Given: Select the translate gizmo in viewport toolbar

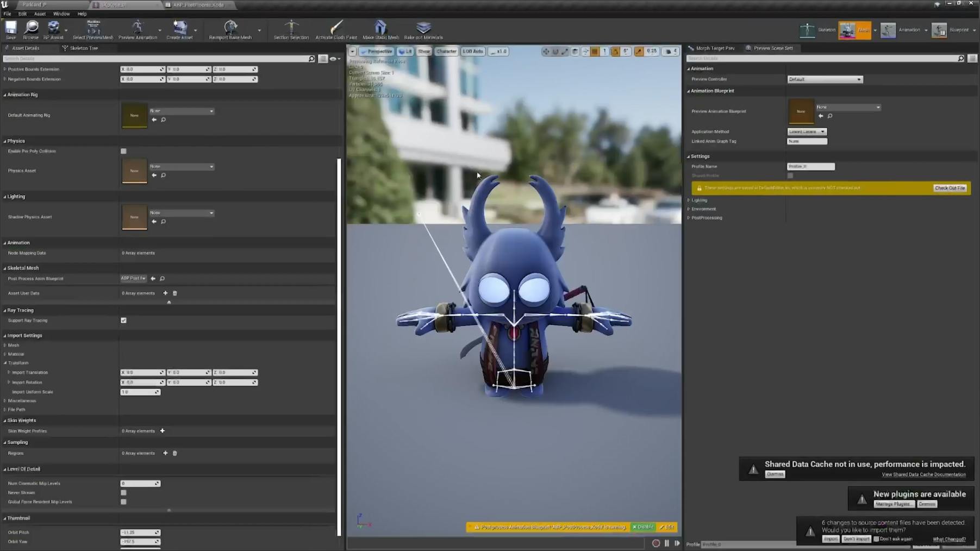Looking at the screenshot, I should tap(546, 51).
